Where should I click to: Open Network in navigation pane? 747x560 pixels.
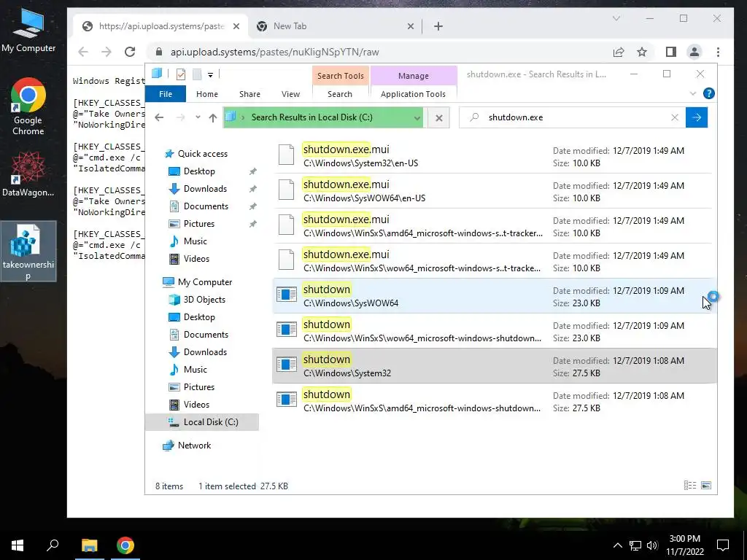(194, 446)
